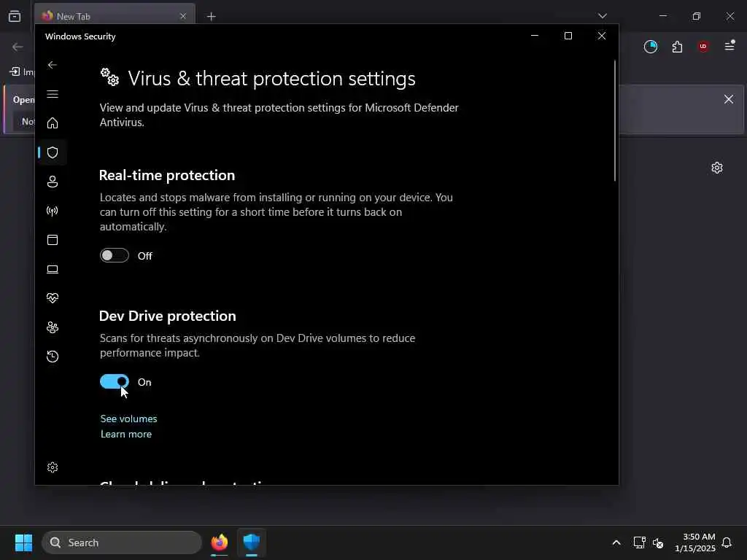The height and width of the screenshot is (560, 747).
Task: Click the Windows Security vertical scrollbar
Action: pos(614,121)
